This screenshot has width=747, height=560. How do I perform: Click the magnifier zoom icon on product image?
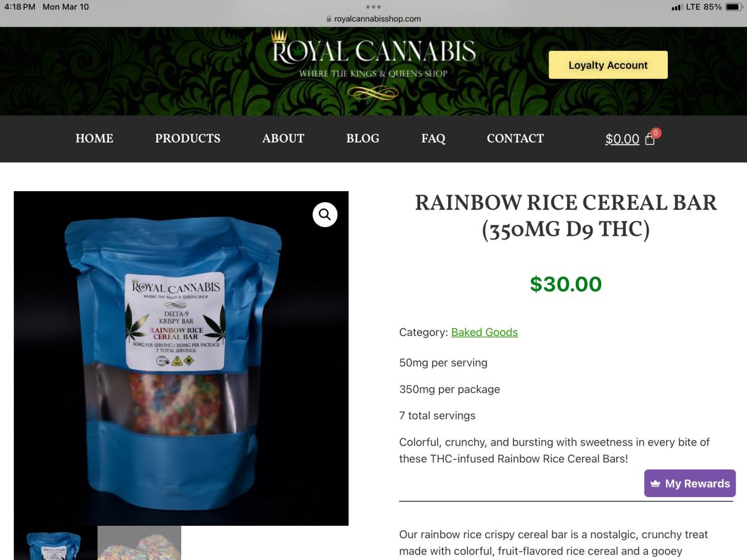(x=325, y=215)
